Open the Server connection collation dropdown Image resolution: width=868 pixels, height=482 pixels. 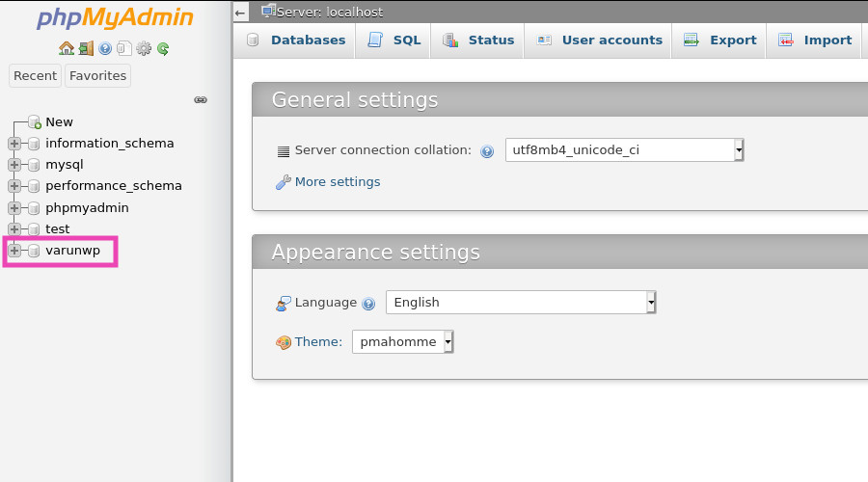[x=624, y=149]
